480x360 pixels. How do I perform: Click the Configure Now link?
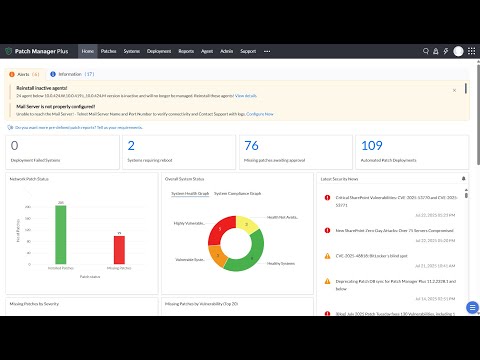pyautogui.click(x=260, y=114)
